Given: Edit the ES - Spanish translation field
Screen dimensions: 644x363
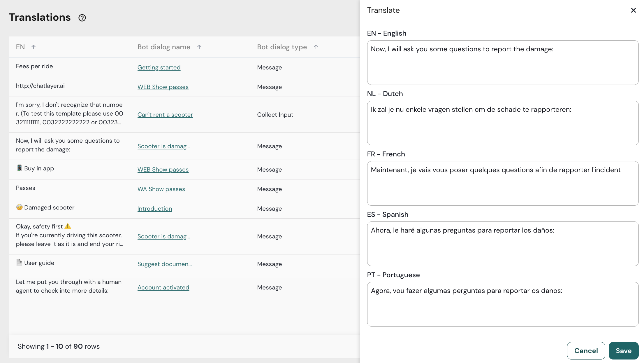Looking at the screenshot, I should click(x=503, y=244).
